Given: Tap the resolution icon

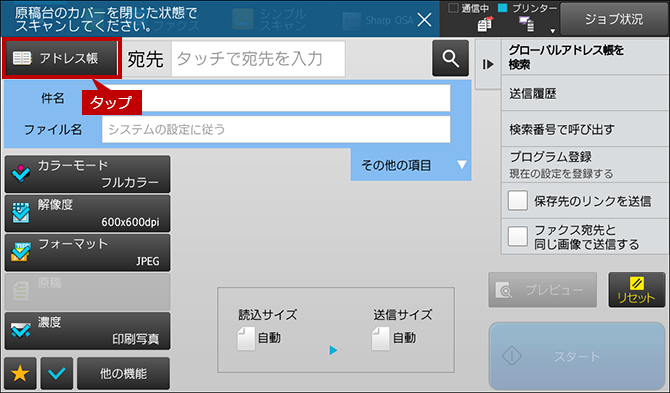Looking at the screenshot, I should [x=21, y=213].
